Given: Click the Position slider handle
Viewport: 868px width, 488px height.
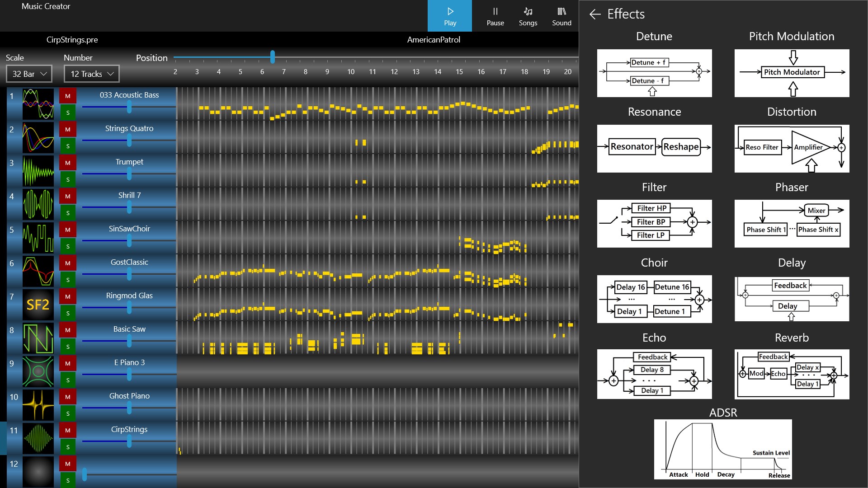Looking at the screenshot, I should (x=273, y=57).
